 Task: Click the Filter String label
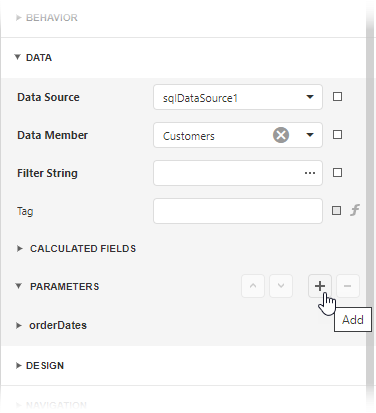coord(47,173)
